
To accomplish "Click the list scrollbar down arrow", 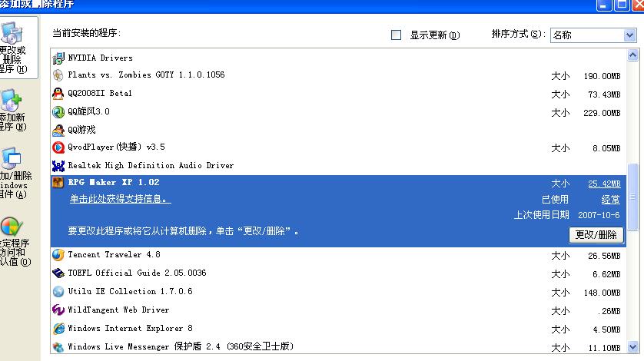I will (x=632, y=347).
